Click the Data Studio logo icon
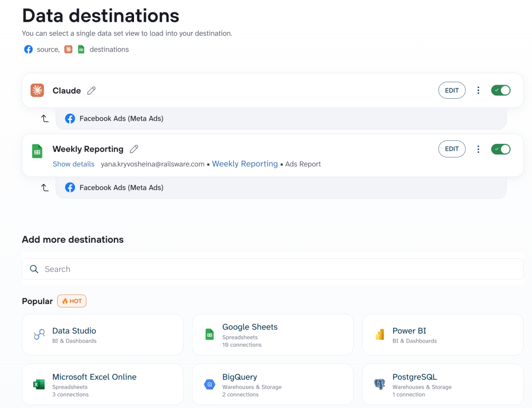Image resolution: width=532 pixels, height=408 pixels. point(39,335)
